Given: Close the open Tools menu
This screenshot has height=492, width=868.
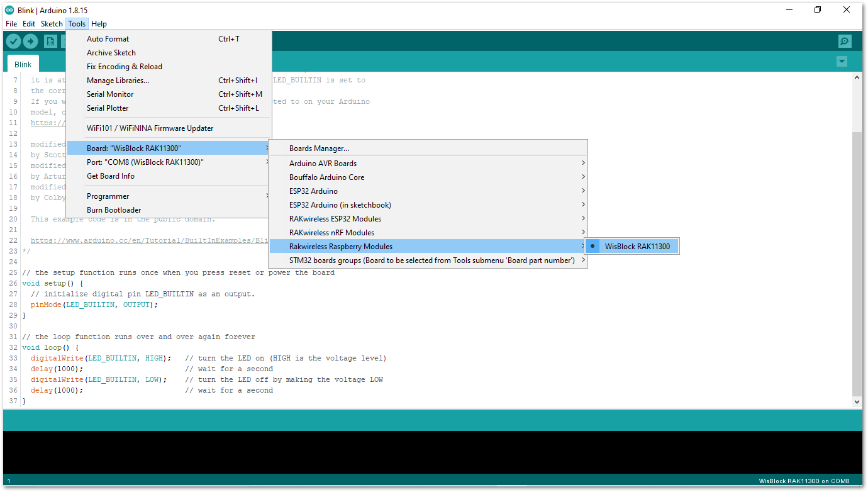Looking at the screenshot, I should point(77,24).
